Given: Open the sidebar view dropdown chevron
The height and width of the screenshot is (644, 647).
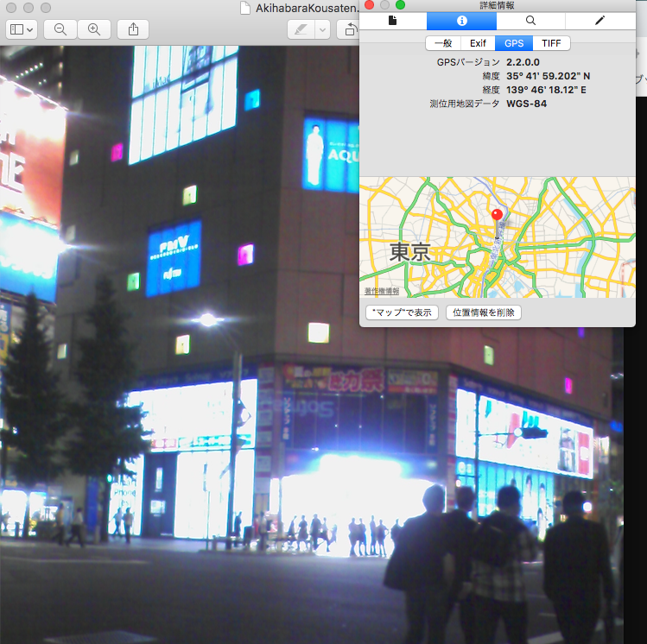Looking at the screenshot, I should click(30, 29).
